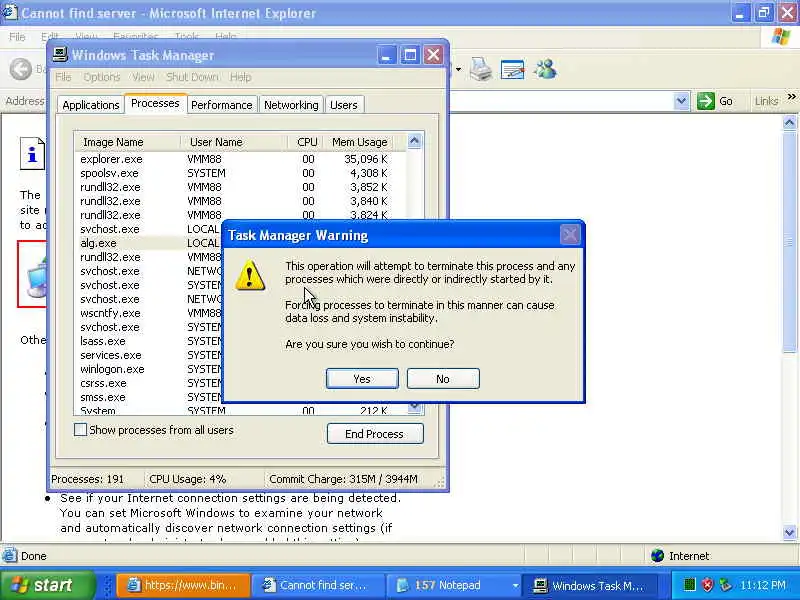Image resolution: width=800 pixels, height=600 pixels.
Task: Click the End Process button
Action: [374, 434]
